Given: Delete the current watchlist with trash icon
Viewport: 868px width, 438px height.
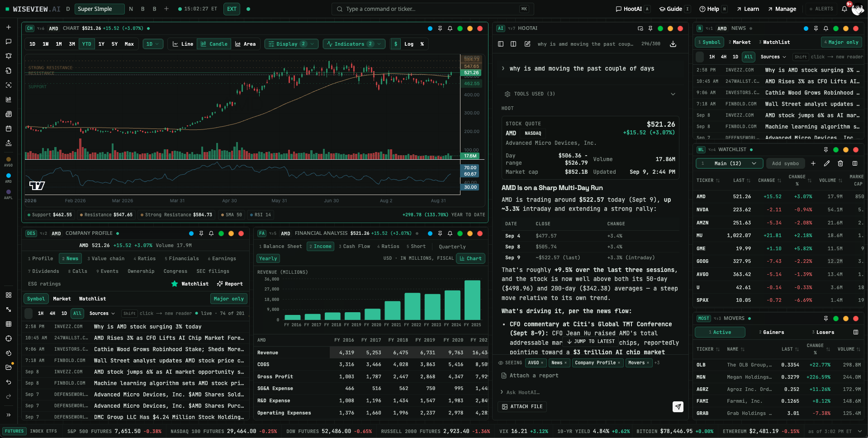Looking at the screenshot, I should click(840, 163).
